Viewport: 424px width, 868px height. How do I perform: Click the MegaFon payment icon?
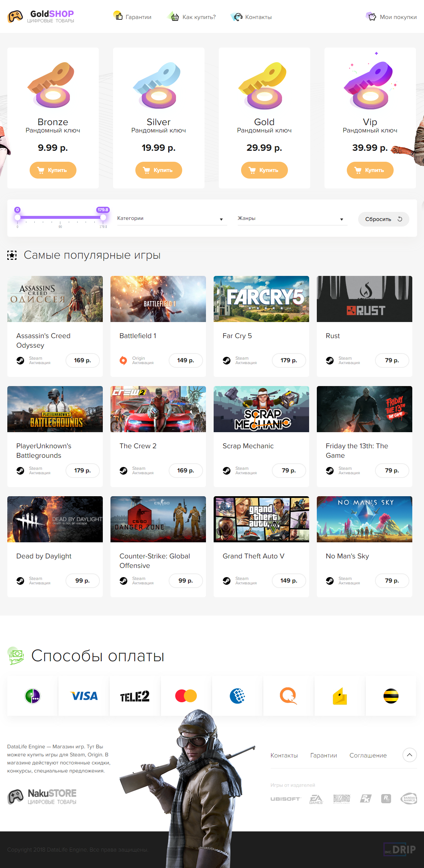(33, 696)
